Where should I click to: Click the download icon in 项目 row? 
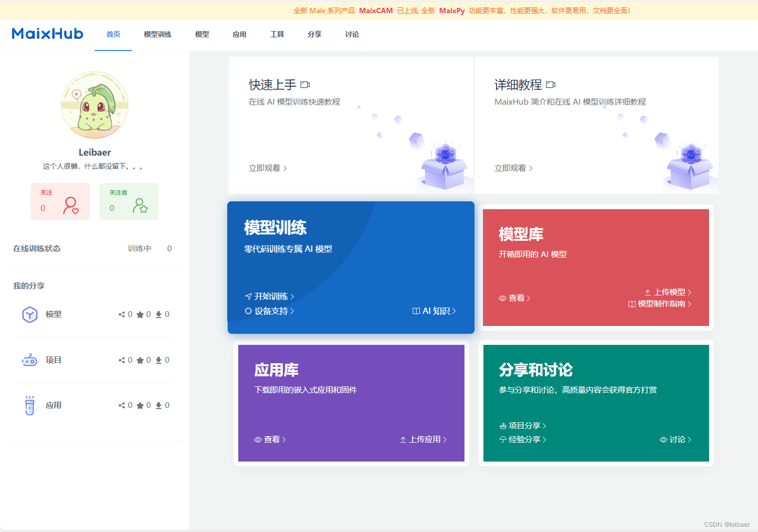click(x=158, y=360)
